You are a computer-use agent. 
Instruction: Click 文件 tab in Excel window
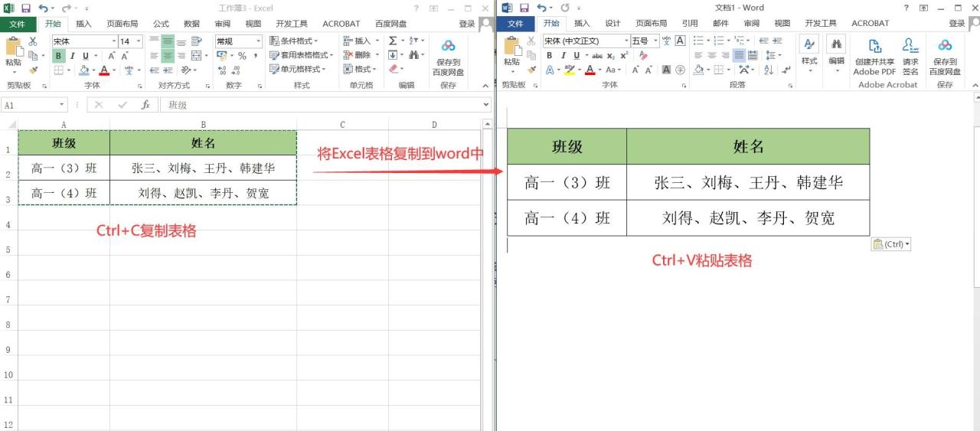pos(18,24)
